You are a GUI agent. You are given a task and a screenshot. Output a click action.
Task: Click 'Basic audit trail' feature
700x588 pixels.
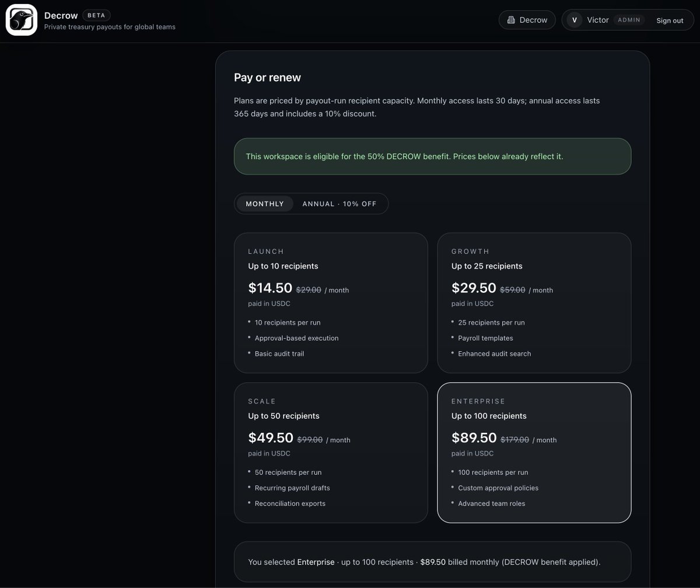279,353
